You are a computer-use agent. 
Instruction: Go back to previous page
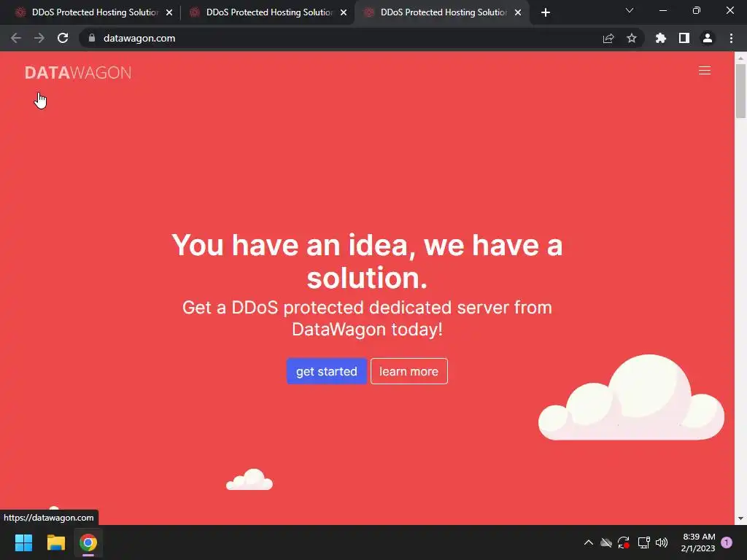[16, 38]
